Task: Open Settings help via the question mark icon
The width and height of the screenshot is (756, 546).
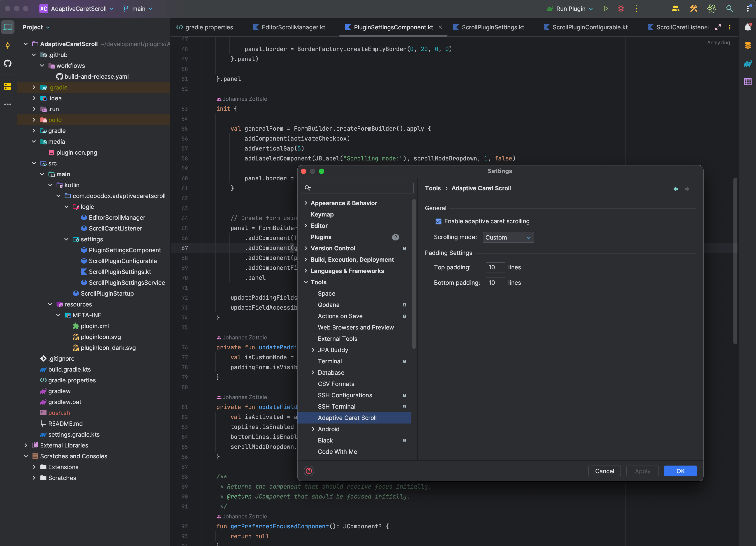Action: 309,471
